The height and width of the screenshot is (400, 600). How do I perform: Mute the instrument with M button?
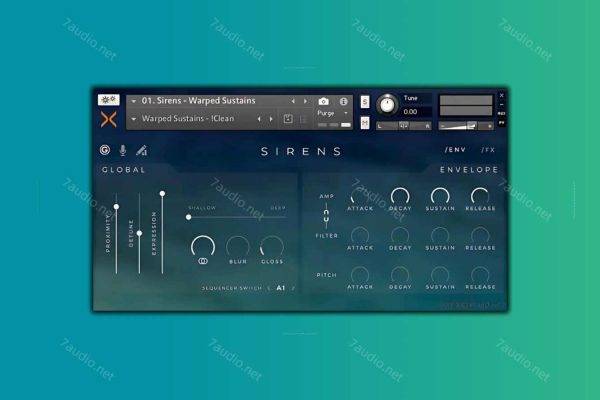point(365,122)
